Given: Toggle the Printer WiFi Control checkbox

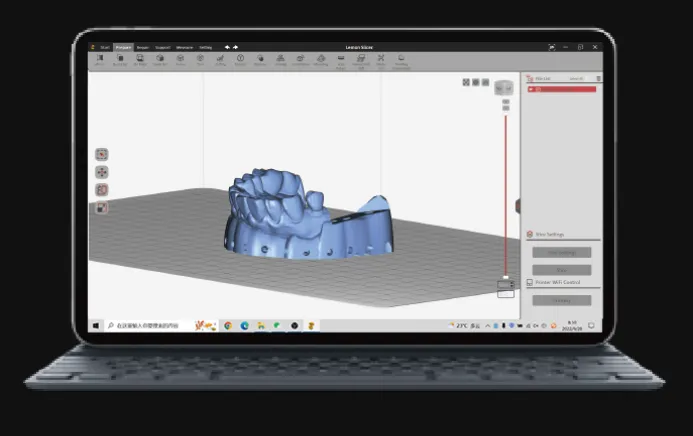Looking at the screenshot, I should [530, 283].
